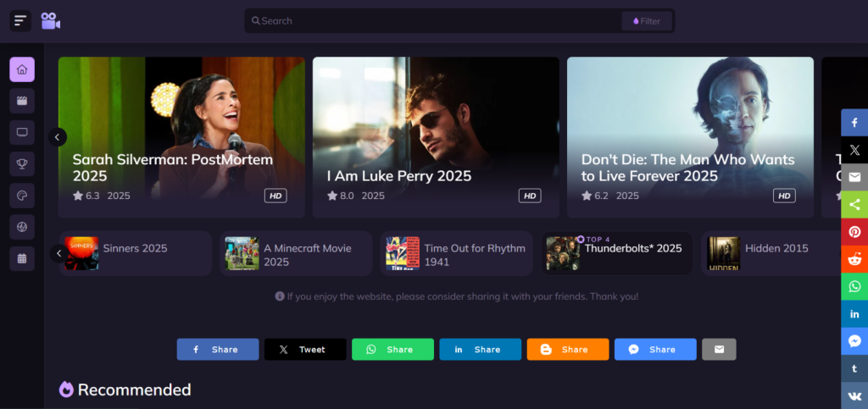This screenshot has width=868, height=409.
Task: Open A Minecraft Movie 2025 entry
Action: pos(296,253)
